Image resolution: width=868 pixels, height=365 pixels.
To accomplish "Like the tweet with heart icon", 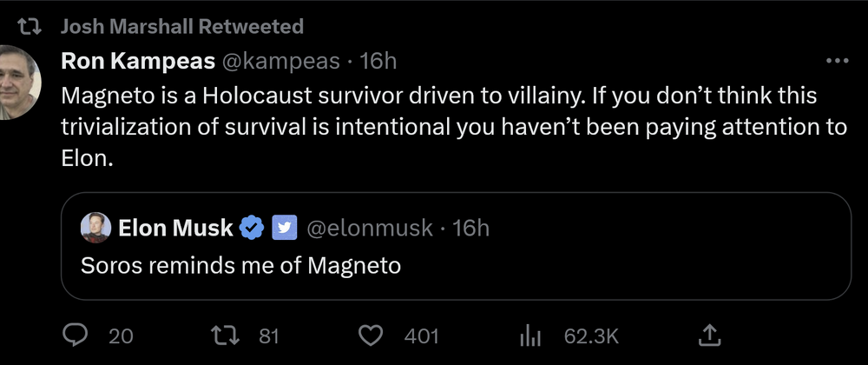I will pyautogui.click(x=372, y=335).
